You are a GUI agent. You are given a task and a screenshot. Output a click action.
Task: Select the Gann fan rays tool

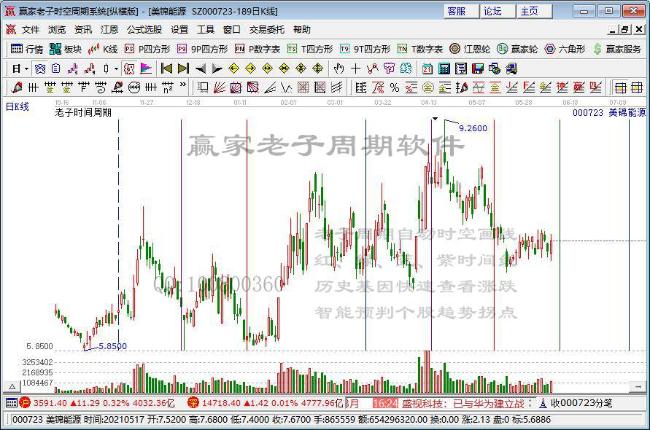click(220, 87)
